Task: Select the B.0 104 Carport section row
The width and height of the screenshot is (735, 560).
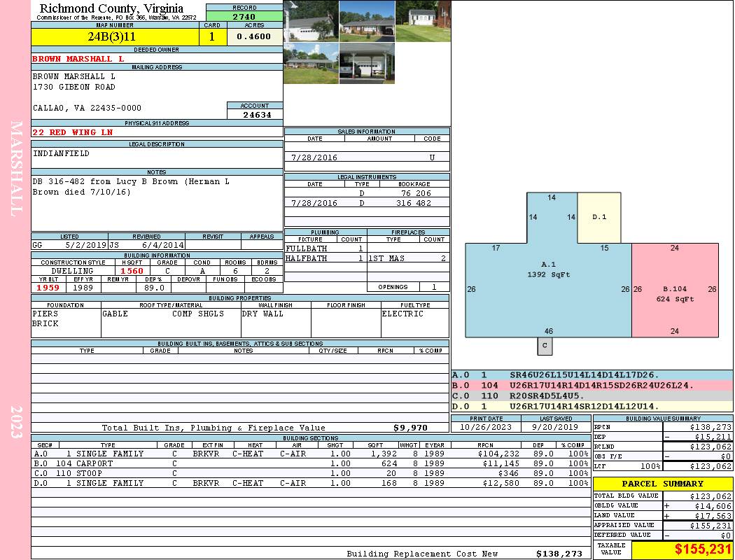Action: point(311,463)
